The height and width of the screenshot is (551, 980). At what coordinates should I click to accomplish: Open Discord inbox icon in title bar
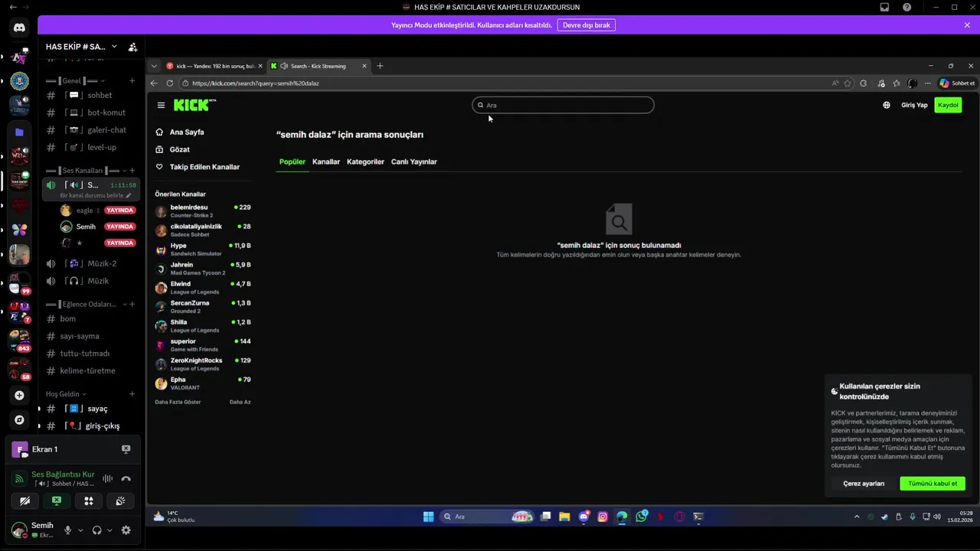[x=884, y=7]
